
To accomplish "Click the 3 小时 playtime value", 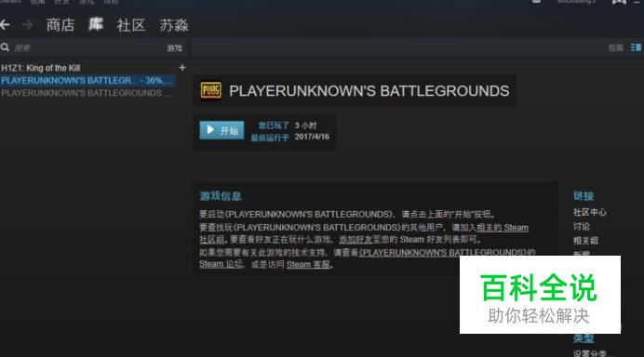I will pyautogui.click(x=305, y=126).
